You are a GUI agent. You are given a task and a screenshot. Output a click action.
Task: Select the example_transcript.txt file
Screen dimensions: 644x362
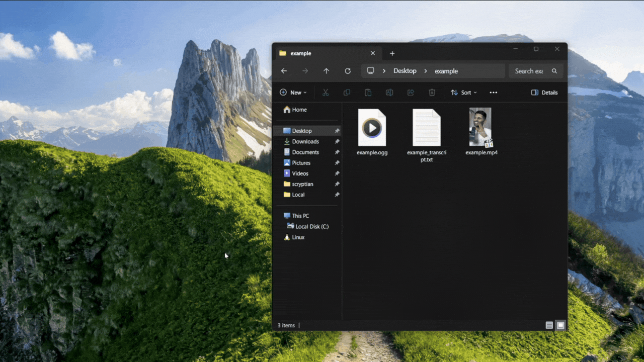point(427,136)
